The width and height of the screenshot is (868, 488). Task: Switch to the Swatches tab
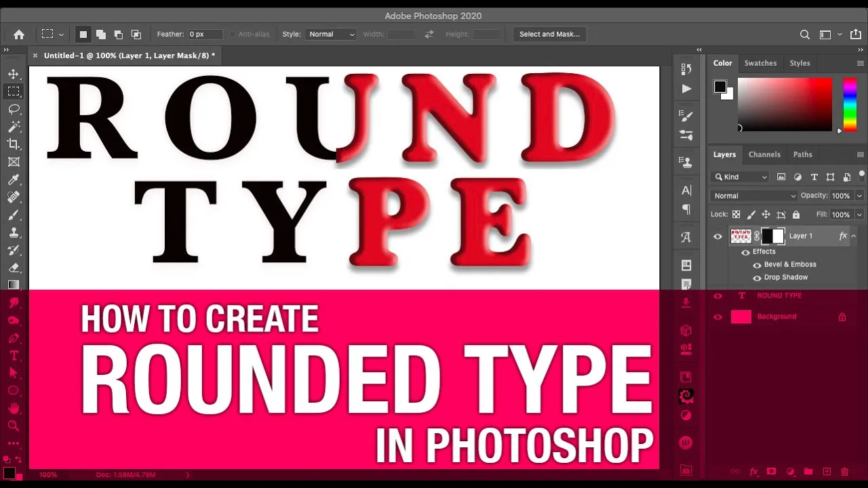click(x=760, y=63)
